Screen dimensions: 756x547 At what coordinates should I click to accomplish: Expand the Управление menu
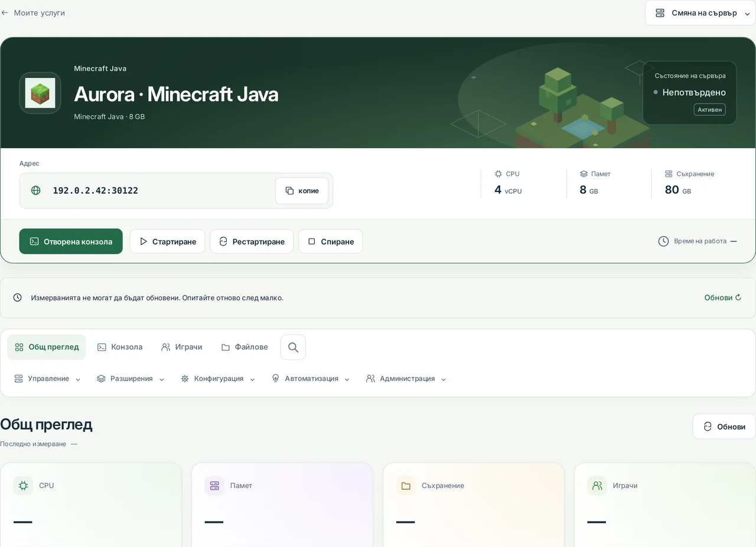[x=48, y=379]
